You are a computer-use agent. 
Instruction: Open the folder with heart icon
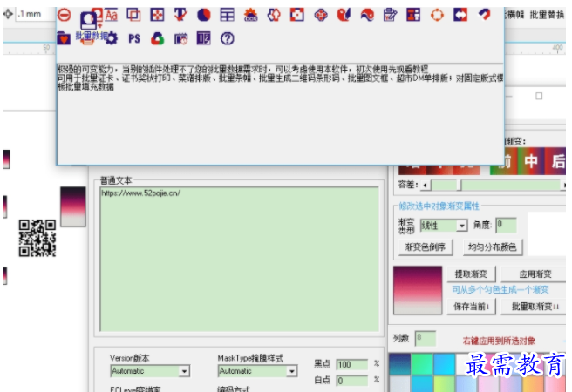coord(64,38)
